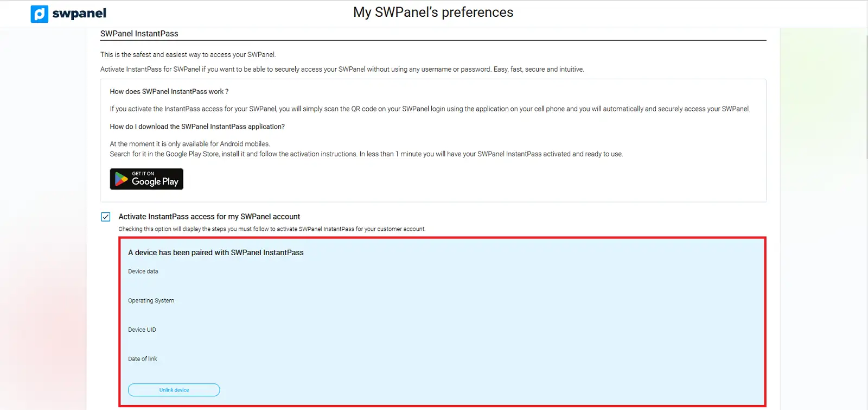Click the Checking this option helper text
Viewport: 868px width, 410px height.
tap(272, 229)
